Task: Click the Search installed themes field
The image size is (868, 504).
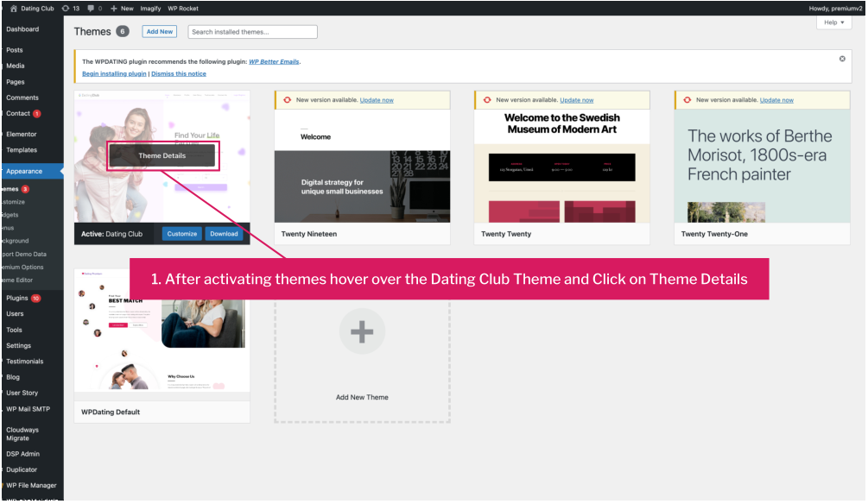Action: 252,32
